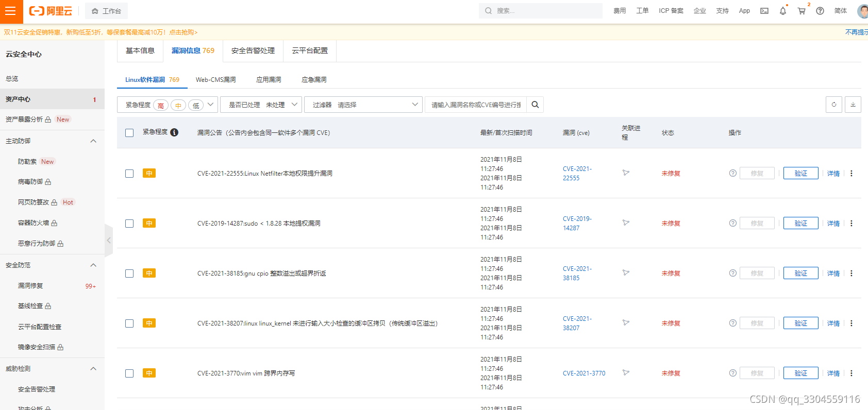The width and height of the screenshot is (868, 410).
Task: Open more actions menu for CVE-2021-3770
Action: [x=852, y=373]
